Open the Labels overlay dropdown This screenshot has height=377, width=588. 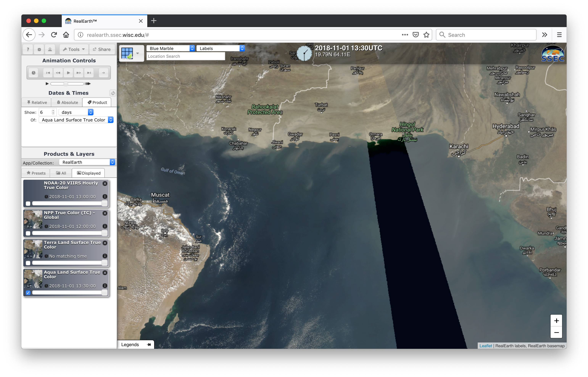point(221,48)
